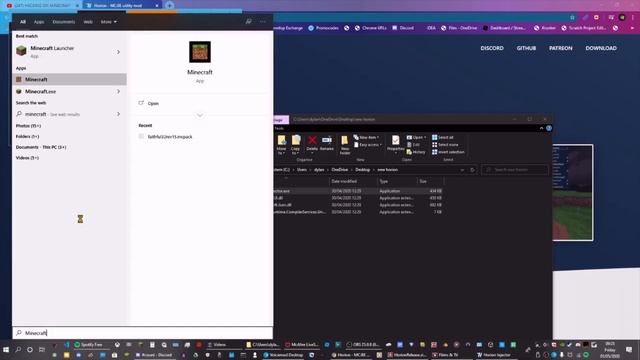Show Documents - This PC results
This screenshot has height=360, width=640.
(41, 147)
